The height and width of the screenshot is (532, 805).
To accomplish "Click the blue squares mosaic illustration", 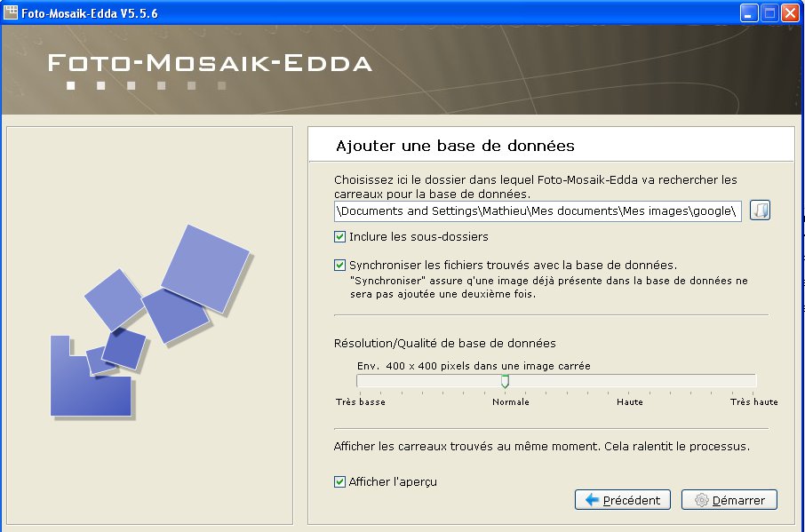I will (x=150, y=322).
